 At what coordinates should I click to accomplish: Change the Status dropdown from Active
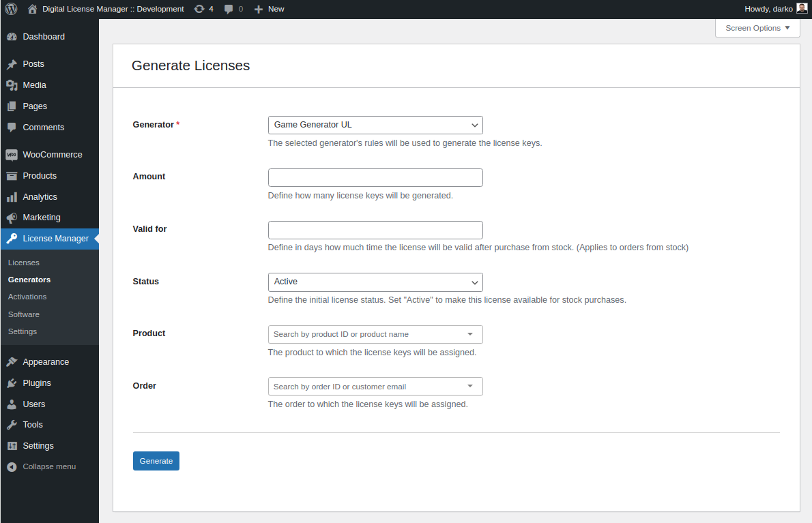375,282
